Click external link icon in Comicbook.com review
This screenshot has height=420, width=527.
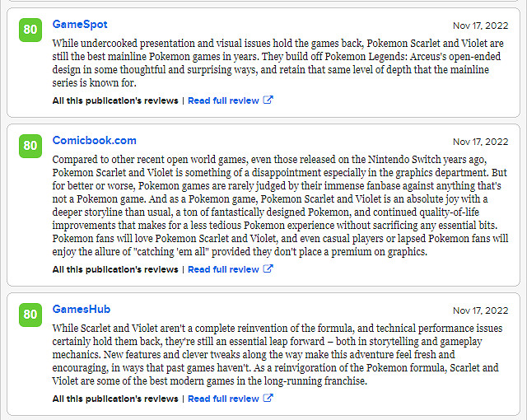coord(268,269)
